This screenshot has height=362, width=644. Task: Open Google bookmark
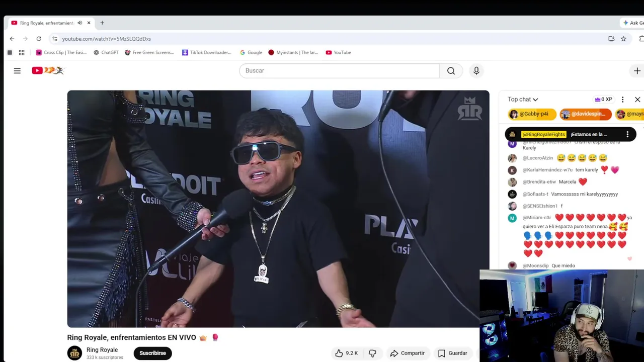[x=251, y=52]
